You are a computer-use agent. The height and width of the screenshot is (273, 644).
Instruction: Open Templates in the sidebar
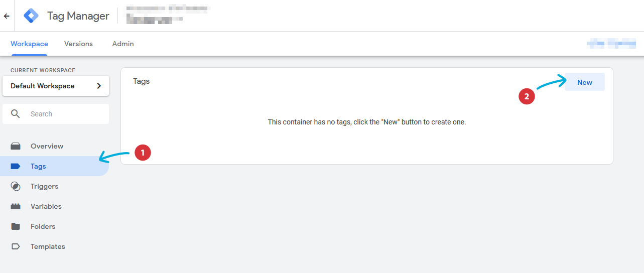(x=54, y=246)
